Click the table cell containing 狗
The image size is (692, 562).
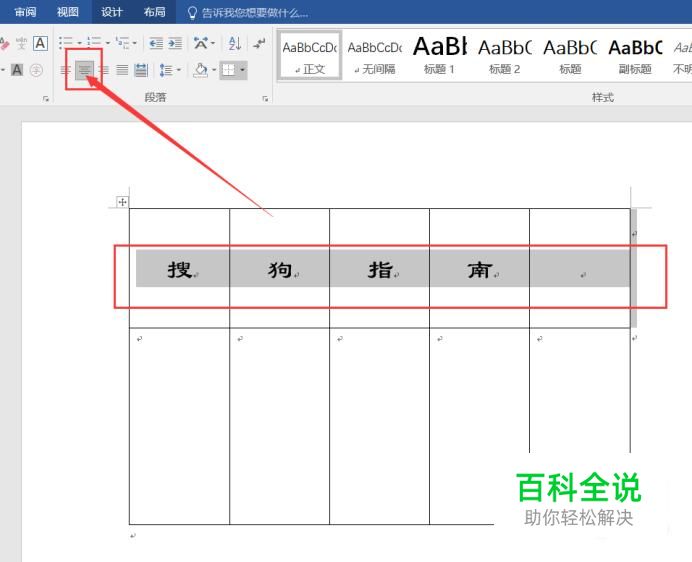[x=279, y=268]
